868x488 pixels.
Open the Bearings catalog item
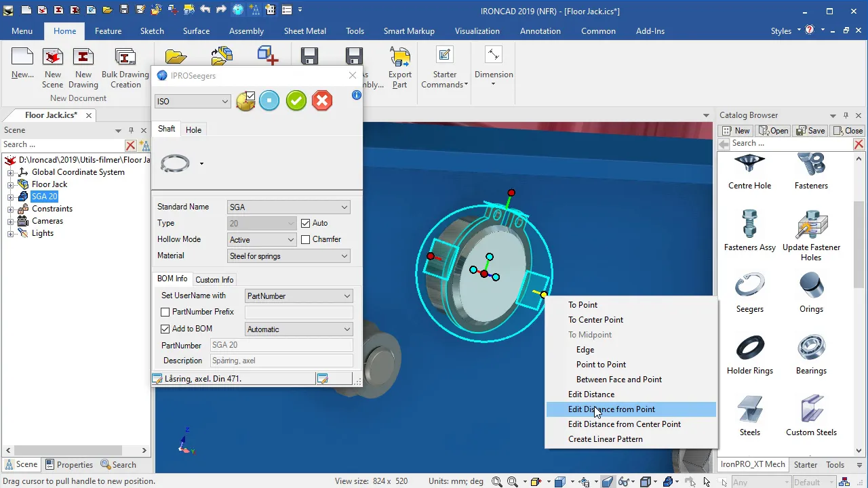click(x=811, y=354)
